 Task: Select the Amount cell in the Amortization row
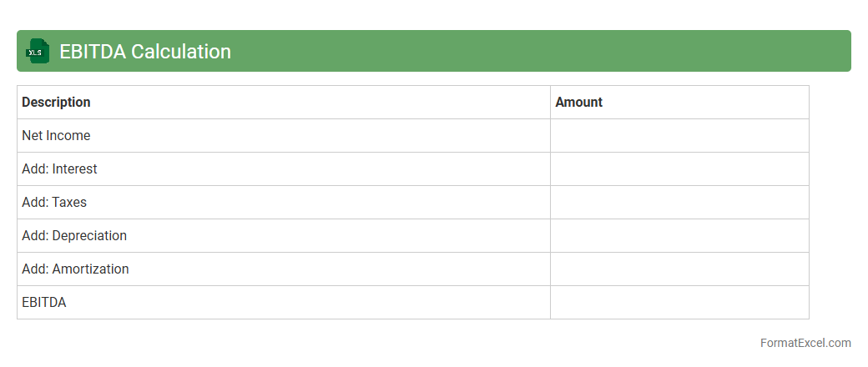[679, 269]
